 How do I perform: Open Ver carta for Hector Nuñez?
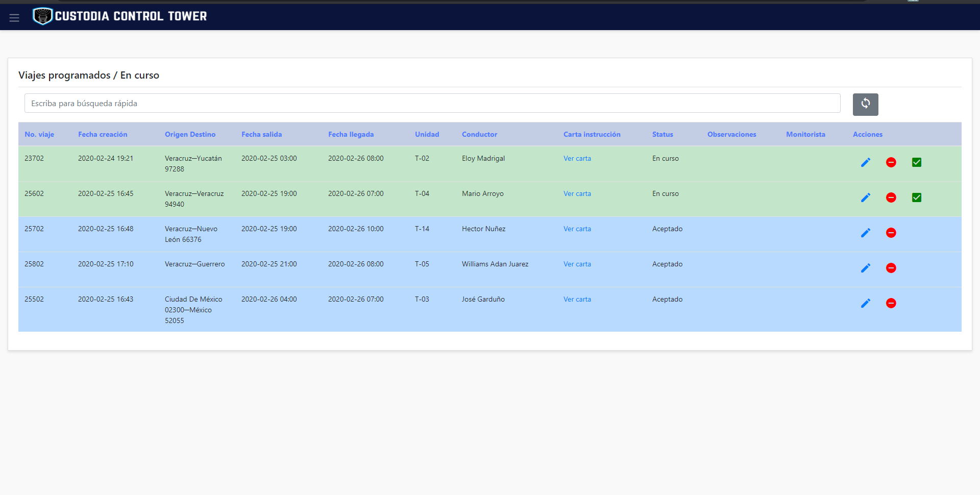577,229
